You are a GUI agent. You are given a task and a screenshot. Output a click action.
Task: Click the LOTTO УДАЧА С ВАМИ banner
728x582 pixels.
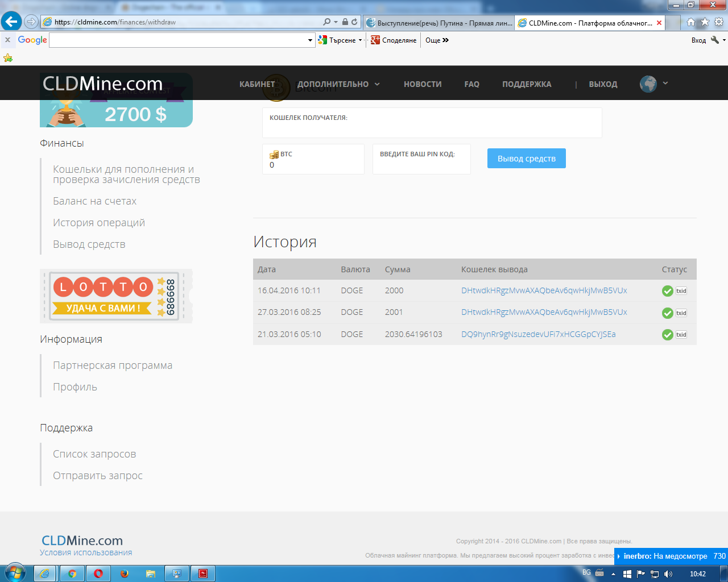point(116,296)
